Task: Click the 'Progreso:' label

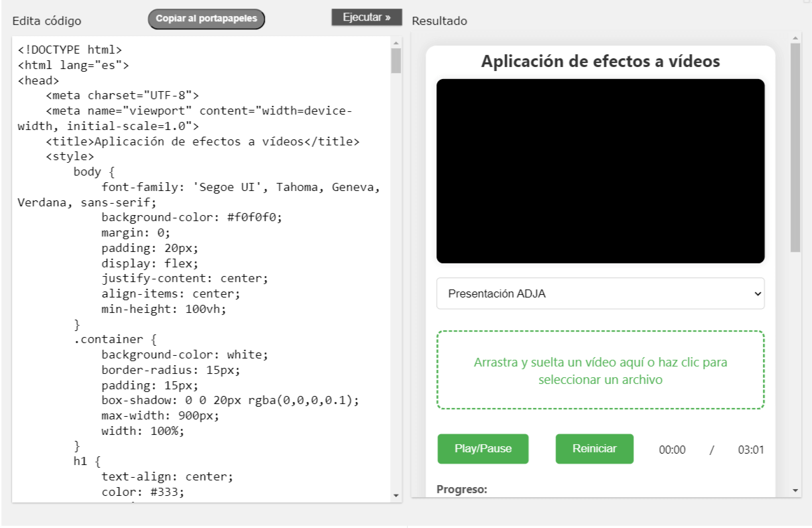Action: [x=462, y=489]
